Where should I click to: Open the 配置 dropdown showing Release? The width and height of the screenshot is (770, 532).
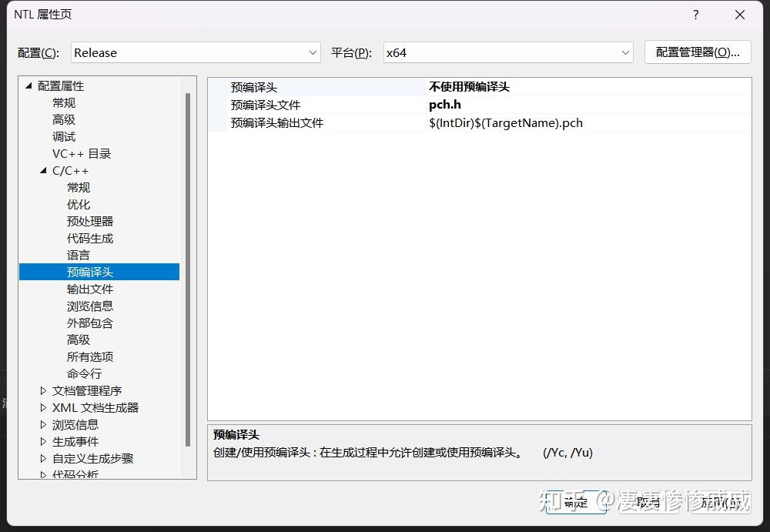click(313, 52)
